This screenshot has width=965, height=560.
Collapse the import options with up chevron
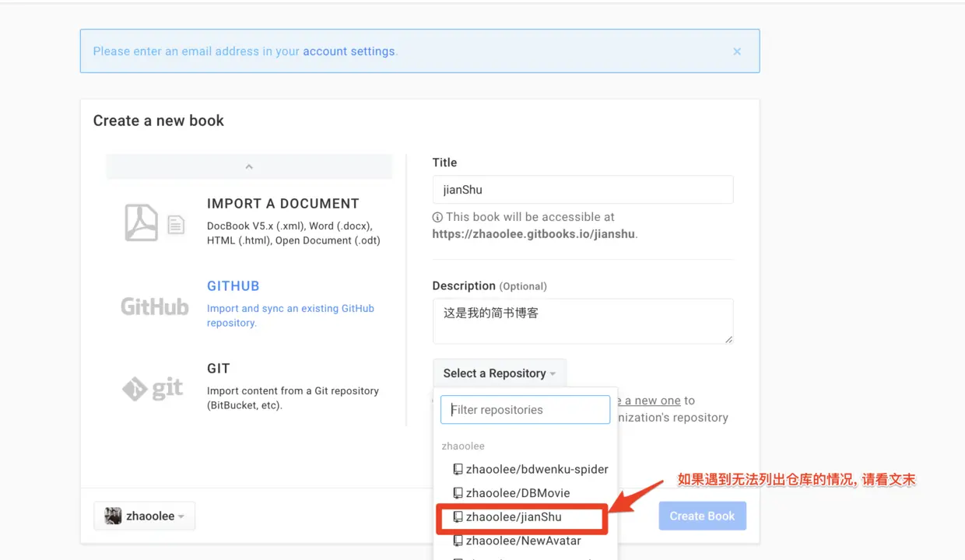pos(249,166)
